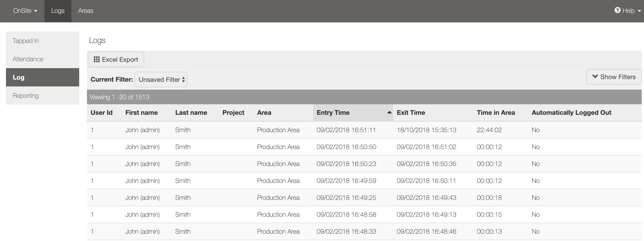Expand the Help menu caret
This screenshot has width=644, height=241.
click(x=639, y=11)
